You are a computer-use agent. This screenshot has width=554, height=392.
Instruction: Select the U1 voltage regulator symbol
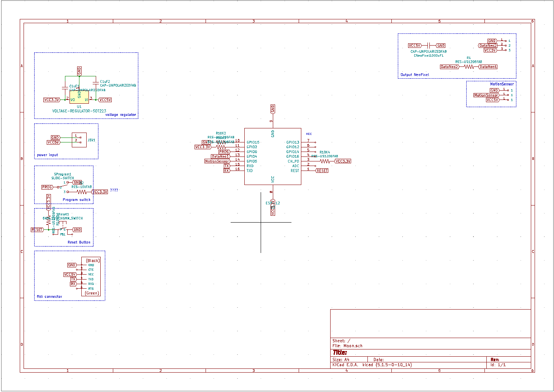coord(79,97)
